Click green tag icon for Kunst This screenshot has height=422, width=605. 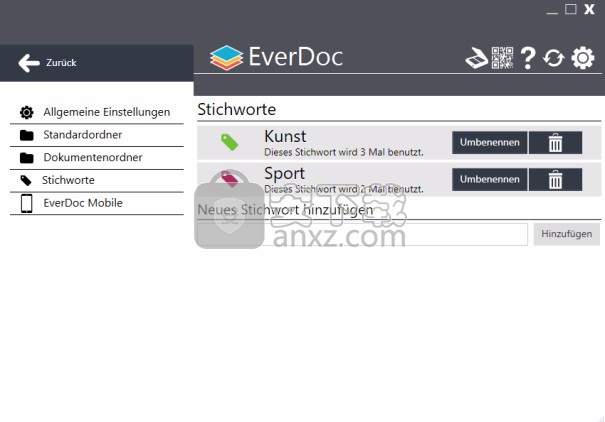coord(229,142)
